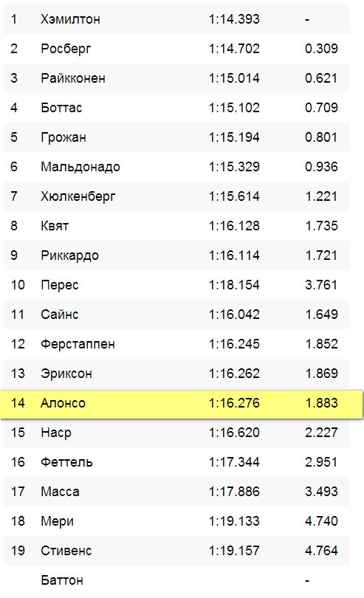Click Мальдонадо lap time 1:15.329
The image size is (364, 598).
[x=234, y=167]
